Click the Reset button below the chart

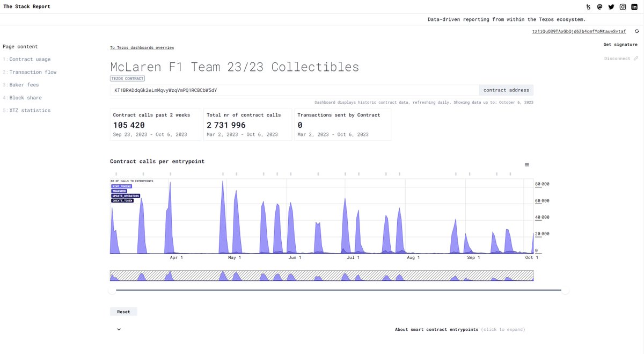pos(123,312)
